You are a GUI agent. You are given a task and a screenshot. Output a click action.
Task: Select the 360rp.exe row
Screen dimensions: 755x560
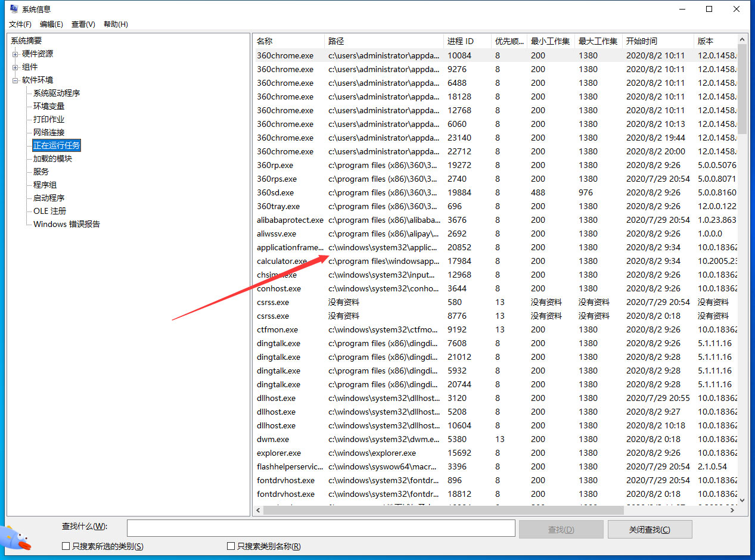point(495,165)
